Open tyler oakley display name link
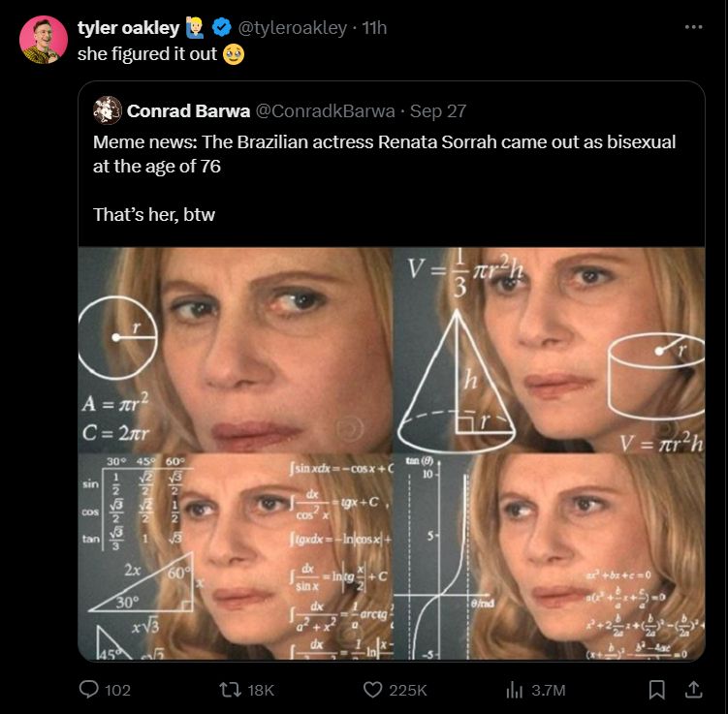Viewport: 728px width, 714px height. 128,27
